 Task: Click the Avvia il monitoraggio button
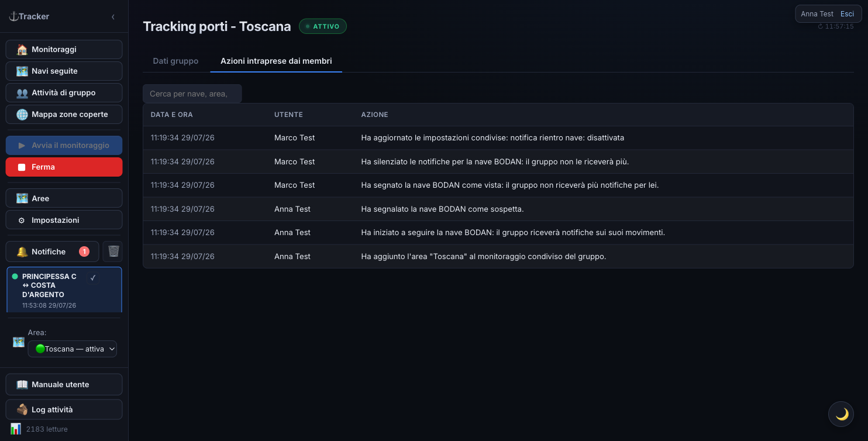[64, 145]
